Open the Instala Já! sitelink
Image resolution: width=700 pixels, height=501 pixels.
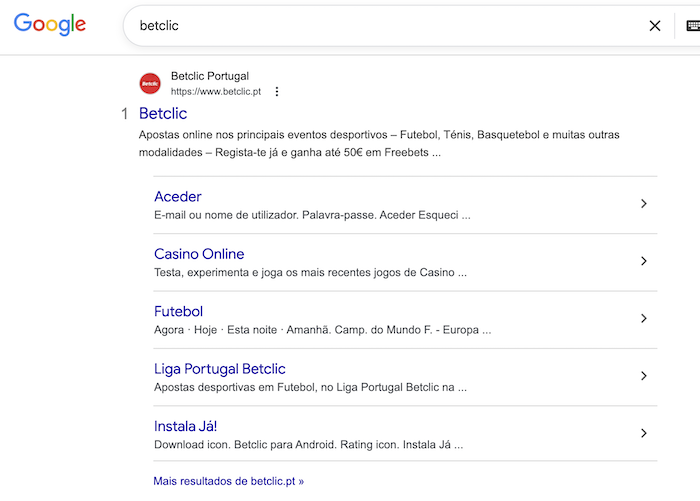(x=186, y=426)
